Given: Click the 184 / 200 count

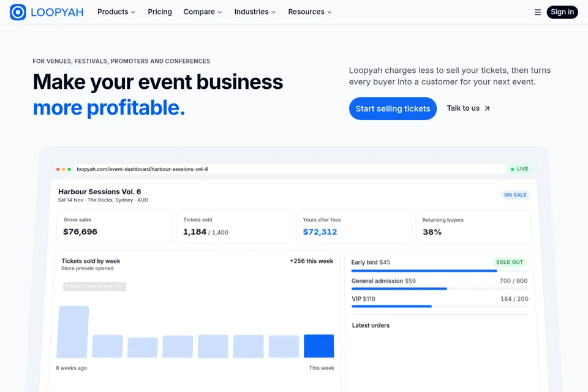Looking at the screenshot, I should (514, 299).
